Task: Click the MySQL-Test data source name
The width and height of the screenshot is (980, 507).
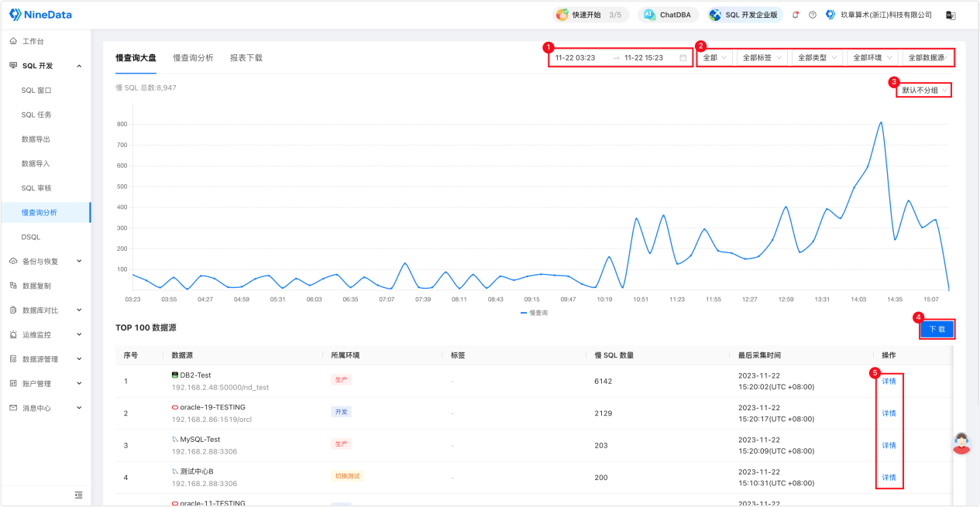Action: tap(200, 440)
